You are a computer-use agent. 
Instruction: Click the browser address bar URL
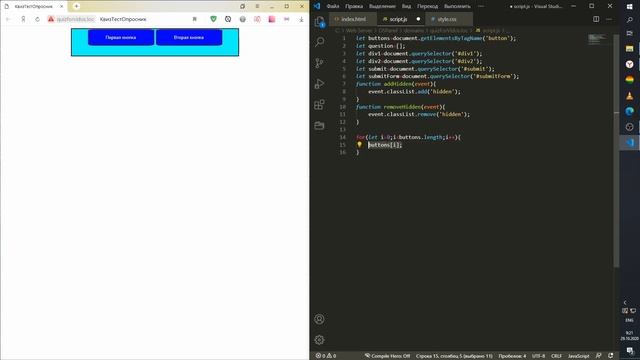pos(76,19)
